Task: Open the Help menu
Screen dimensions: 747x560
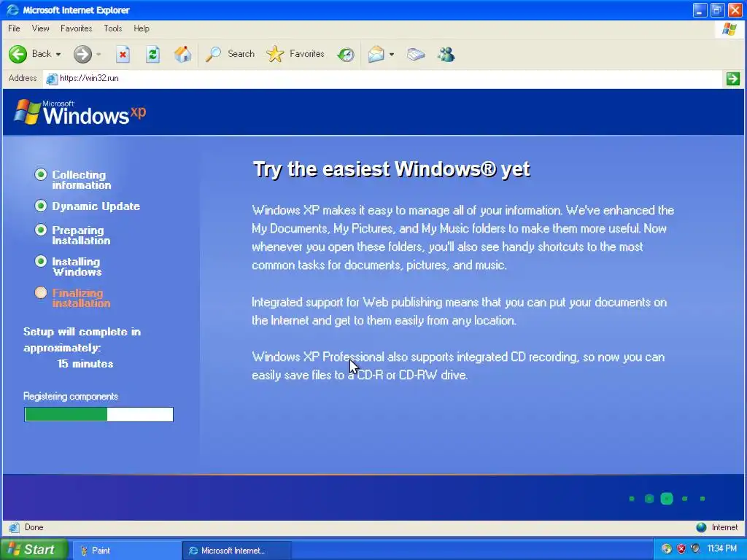Action: coord(142,28)
